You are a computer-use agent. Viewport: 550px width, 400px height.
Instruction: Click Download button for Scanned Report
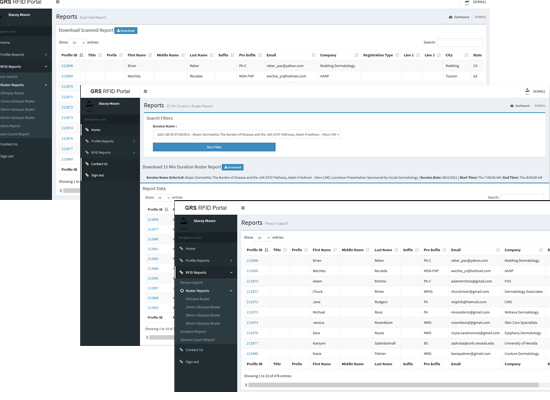coord(126,31)
